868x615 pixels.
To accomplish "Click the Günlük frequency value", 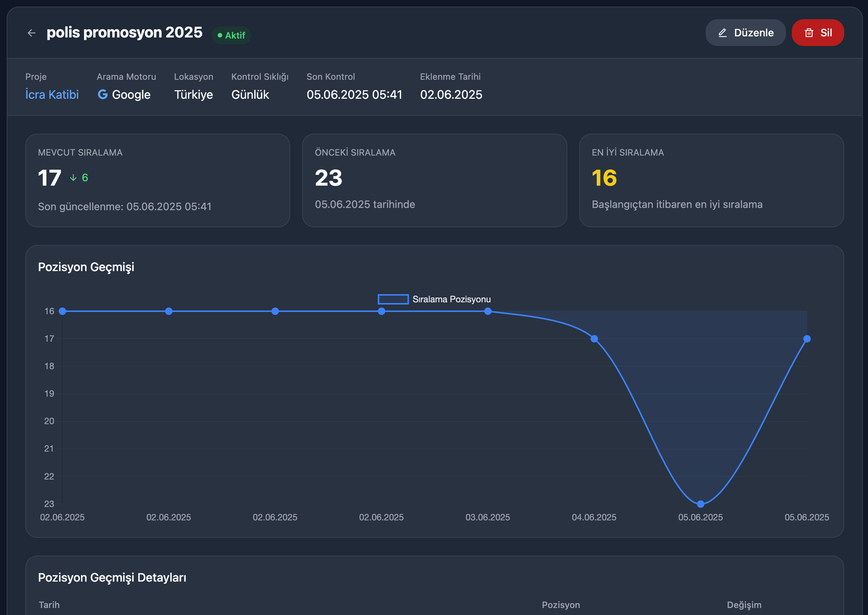I will (250, 94).
